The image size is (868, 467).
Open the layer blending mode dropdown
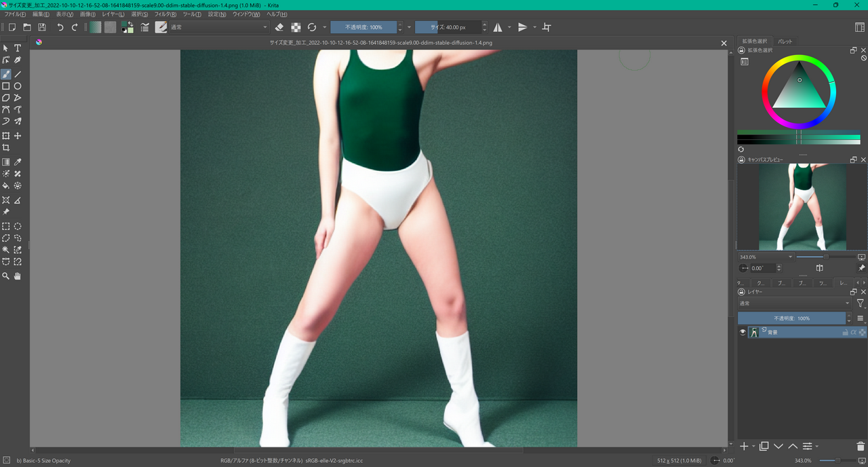tap(794, 303)
